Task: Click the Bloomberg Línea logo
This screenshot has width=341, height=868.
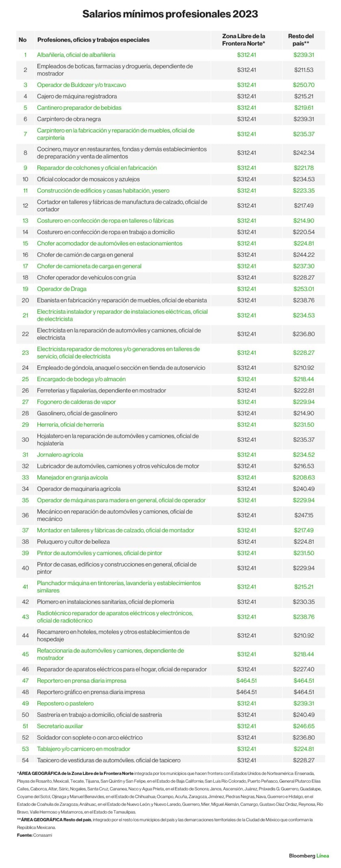Action: 309,855
